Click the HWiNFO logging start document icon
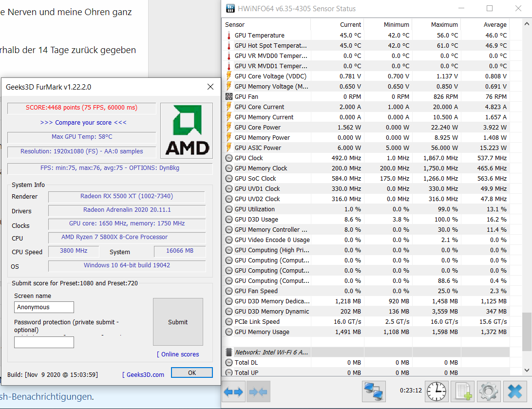The width and height of the screenshot is (532, 409). (463, 391)
